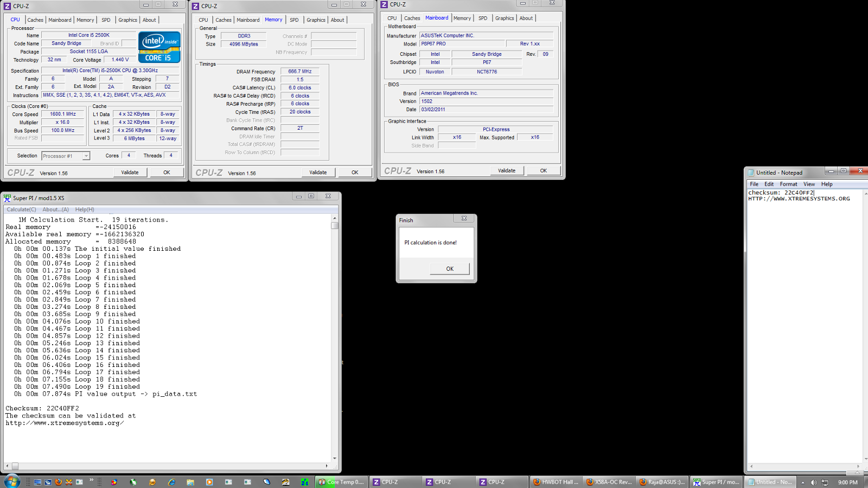This screenshot has width=868, height=488.
Task: Open Memory tab in Mainboard CPU-Z window
Action: coord(462,18)
